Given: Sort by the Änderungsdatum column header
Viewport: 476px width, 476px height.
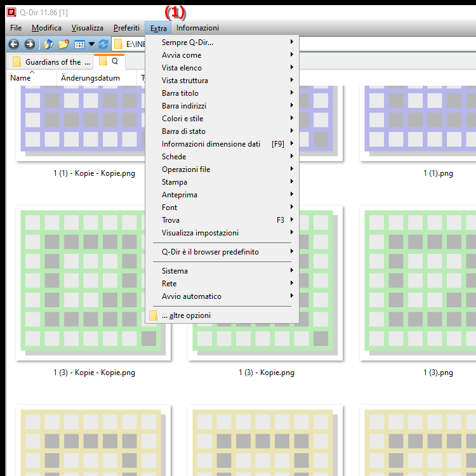Looking at the screenshot, I should [x=96, y=78].
